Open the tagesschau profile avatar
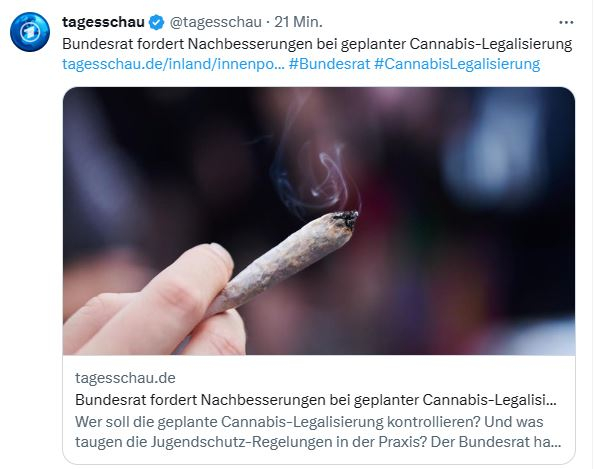The image size is (594, 469). pos(30,32)
